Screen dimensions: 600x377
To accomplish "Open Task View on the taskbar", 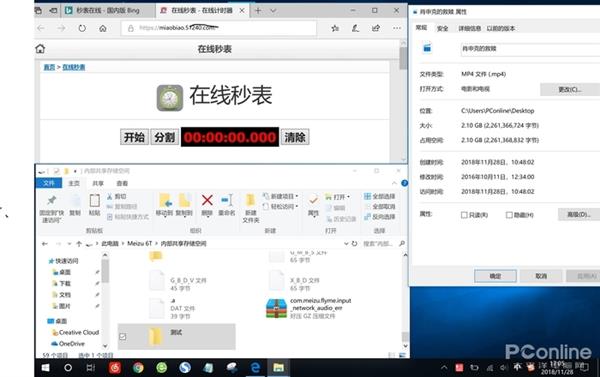I will tap(91, 368).
